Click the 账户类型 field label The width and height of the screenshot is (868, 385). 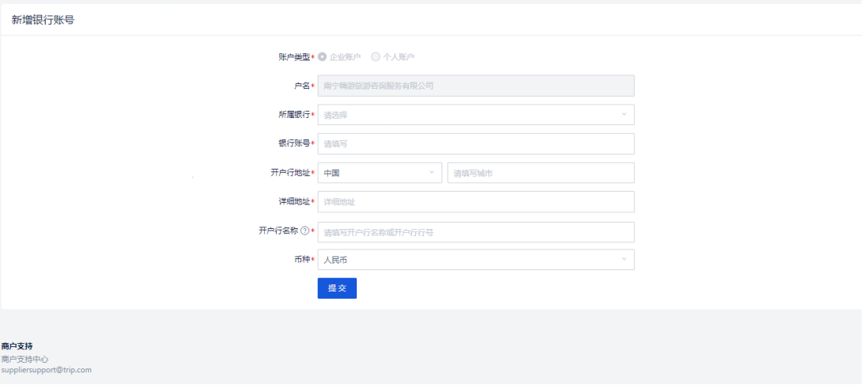293,57
